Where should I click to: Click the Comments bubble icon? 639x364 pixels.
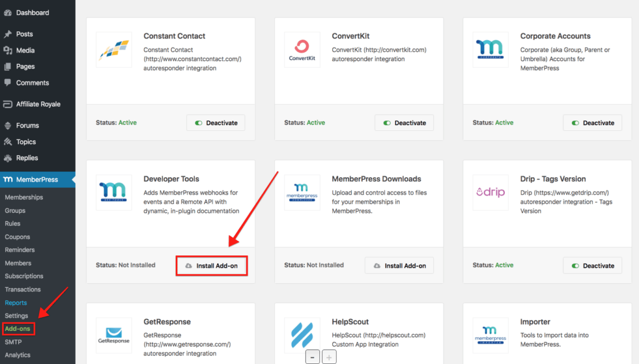[x=7, y=83]
